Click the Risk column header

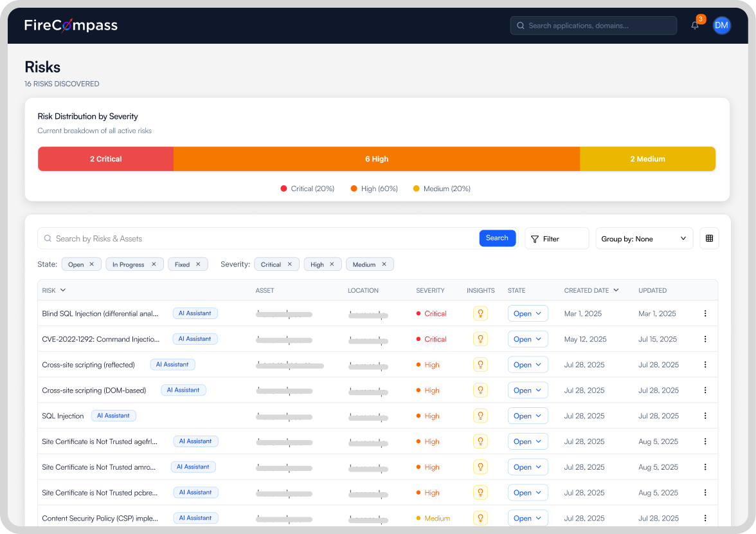click(x=49, y=291)
